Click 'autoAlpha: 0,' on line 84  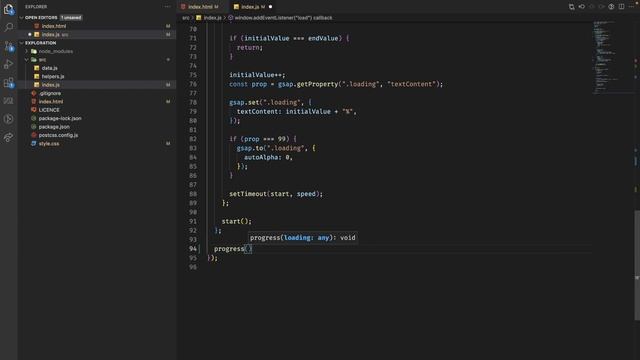[x=268, y=157]
